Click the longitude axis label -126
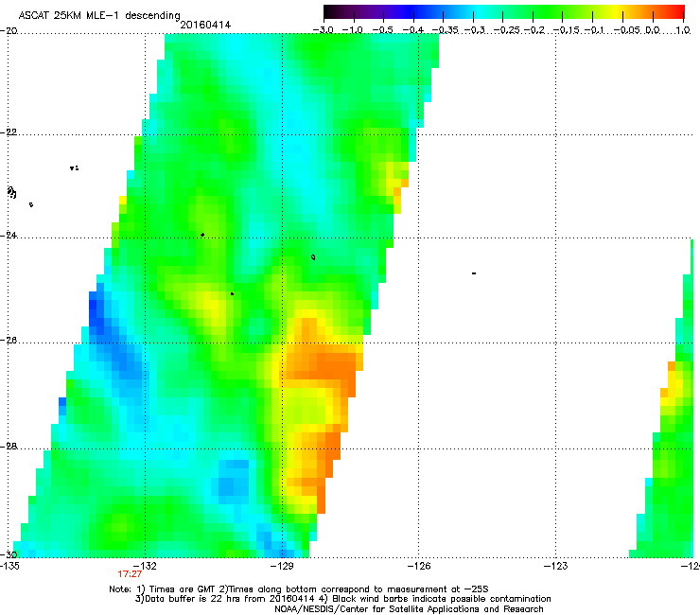The height and width of the screenshot is (615, 700). (x=419, y=566)
